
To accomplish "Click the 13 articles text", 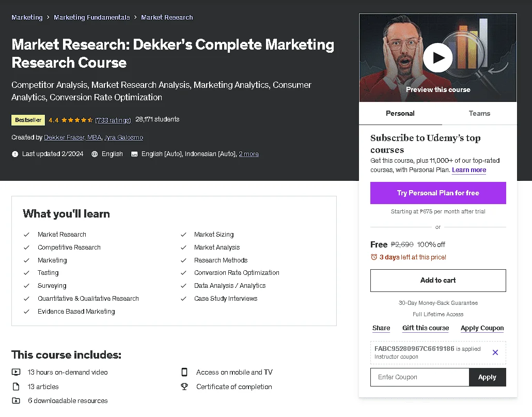I will click(43, 387).
